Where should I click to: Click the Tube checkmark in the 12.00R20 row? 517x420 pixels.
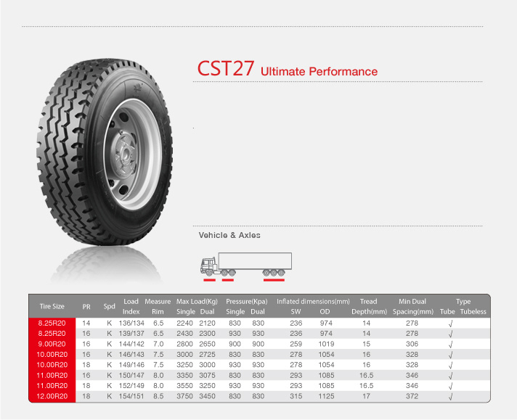coord(450,397)
